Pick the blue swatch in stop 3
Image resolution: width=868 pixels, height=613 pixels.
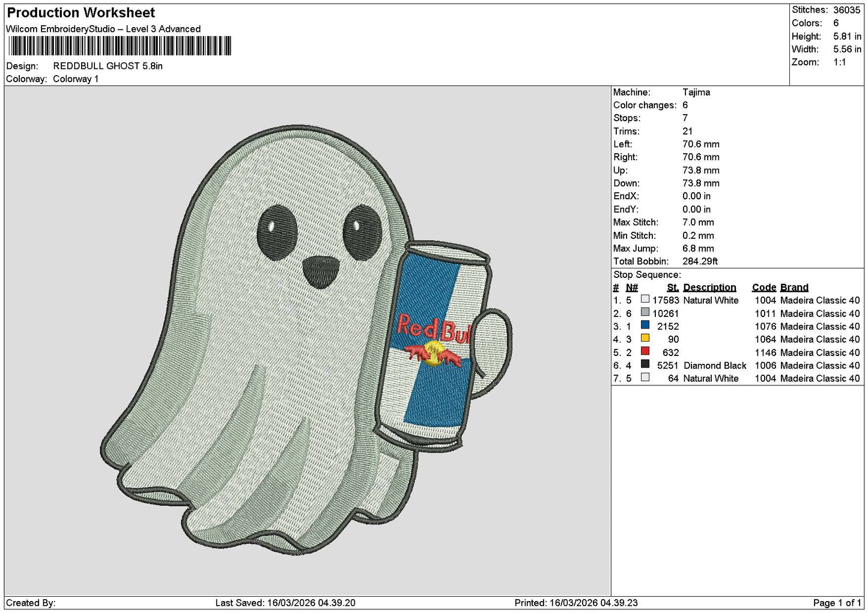(645, 325)
